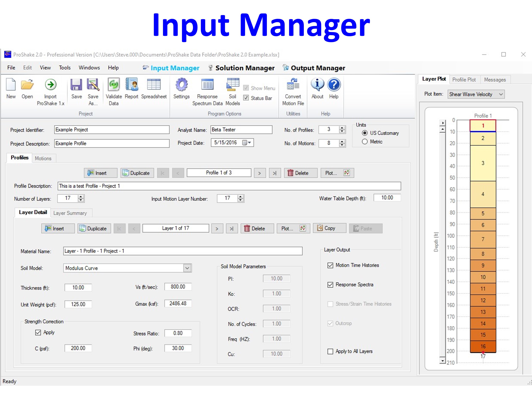Create a New project from the ribbon
Viewport: 532px width, 399px height.
point(11,88)
